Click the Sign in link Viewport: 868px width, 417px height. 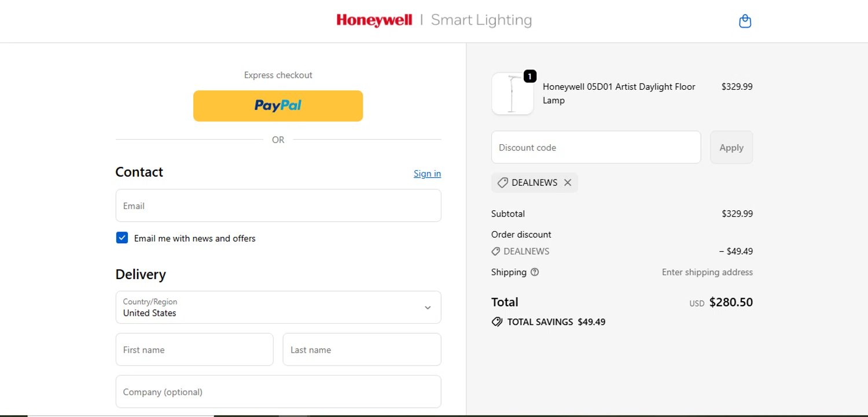pyautogui.click(x=427, y=174)
